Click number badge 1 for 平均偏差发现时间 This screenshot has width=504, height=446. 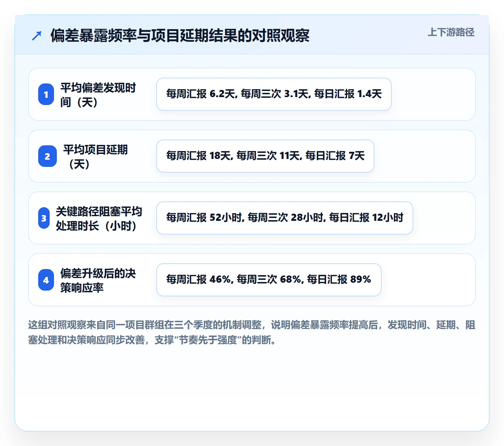pos(46,94)
